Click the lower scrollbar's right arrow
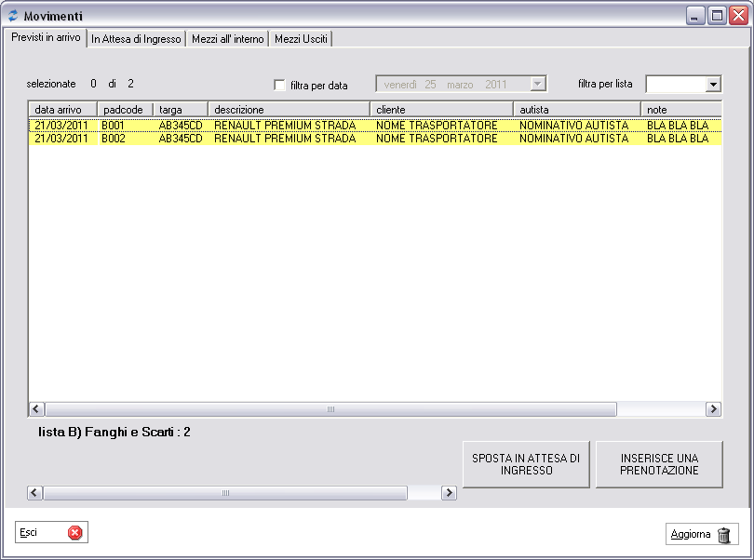Image resolution: width=754 pixels, height=560 pixels. tap(449, 493)
